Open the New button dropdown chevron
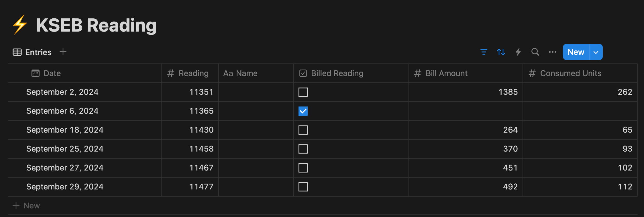The image size is (644, 217). tap(596, 52)
